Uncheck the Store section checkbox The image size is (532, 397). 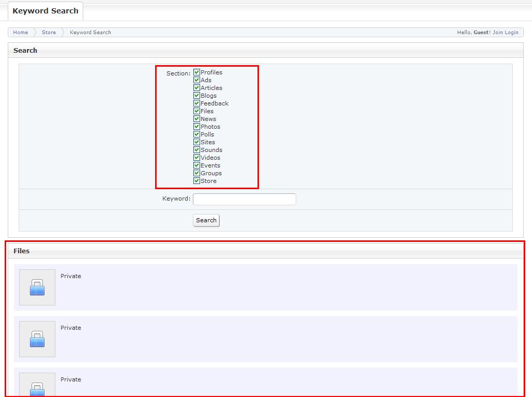[196, 181]
